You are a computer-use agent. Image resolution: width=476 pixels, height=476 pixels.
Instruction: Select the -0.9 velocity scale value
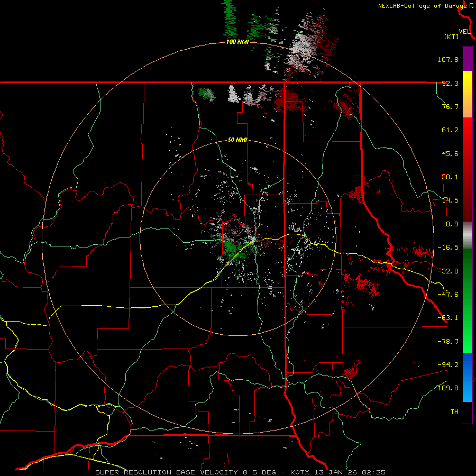pos(450,224)
